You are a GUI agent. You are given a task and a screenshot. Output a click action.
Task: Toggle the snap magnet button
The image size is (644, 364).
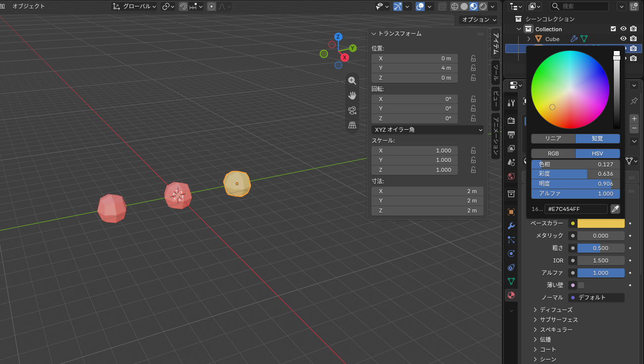tap(183, 6)
